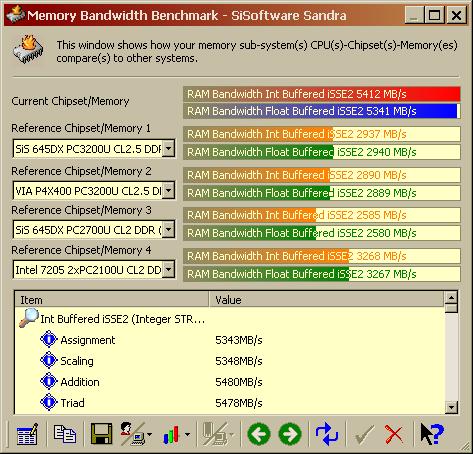Expand the Intel 7205 2xPC2100U dropdown
Screen dimensions: 473x454
pos(169,270)
